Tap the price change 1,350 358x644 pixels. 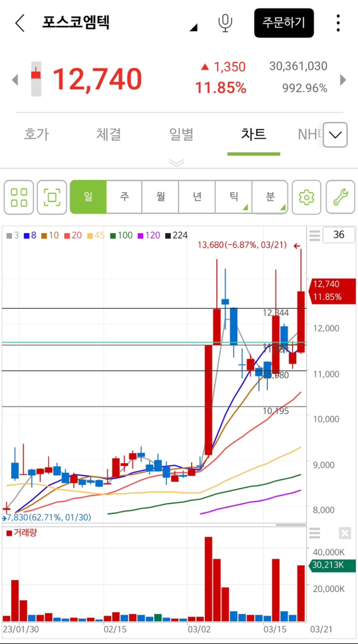point(223,67)
